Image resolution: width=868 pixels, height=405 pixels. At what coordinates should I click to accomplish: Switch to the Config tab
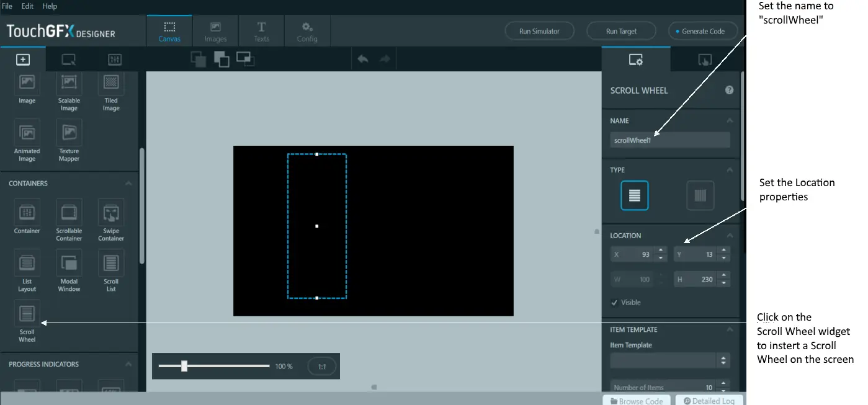click(x=307, y=31)
